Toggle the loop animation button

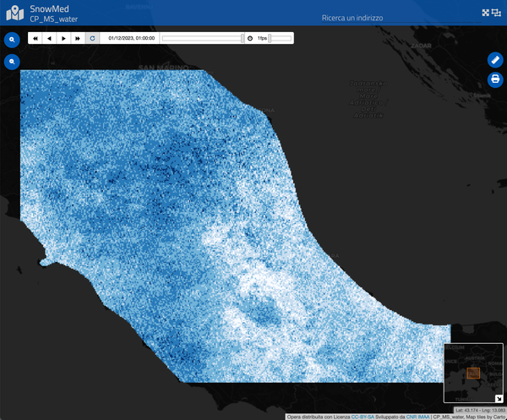tap(92, 38)
